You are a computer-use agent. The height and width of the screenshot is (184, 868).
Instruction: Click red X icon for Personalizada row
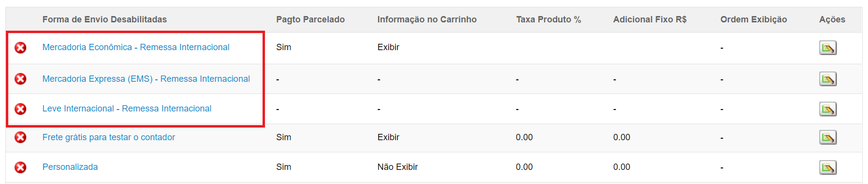coord(20,167)
